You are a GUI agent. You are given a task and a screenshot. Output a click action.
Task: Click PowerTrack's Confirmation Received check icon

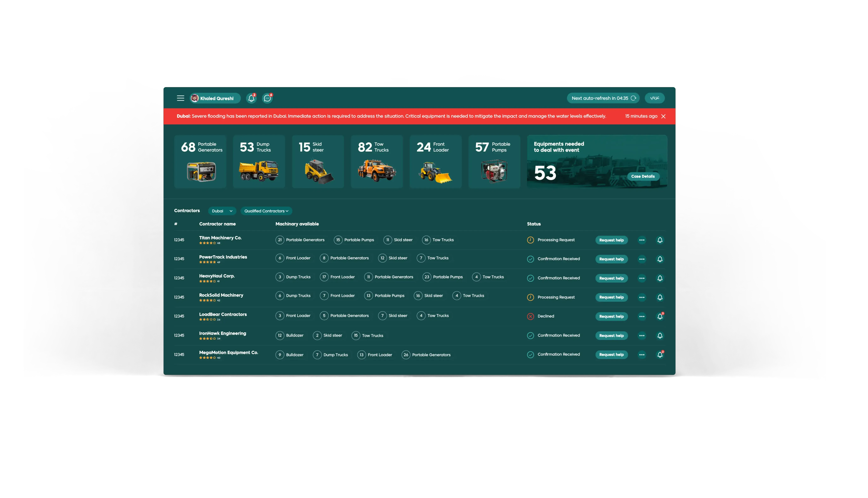[x=530, y=259]
